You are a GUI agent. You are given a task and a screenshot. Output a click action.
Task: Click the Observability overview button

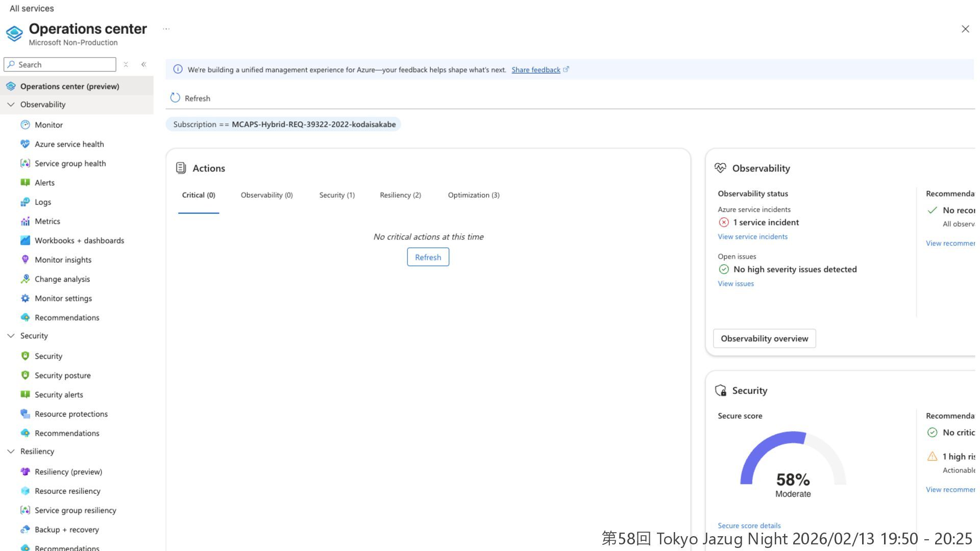click(764, 339)
